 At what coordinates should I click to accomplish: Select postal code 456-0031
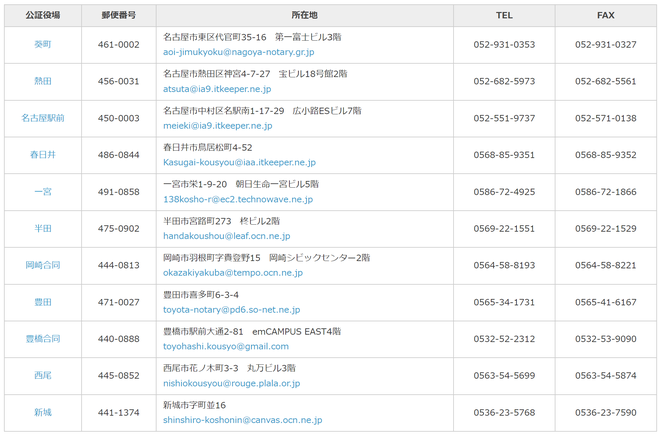point(119,81)
